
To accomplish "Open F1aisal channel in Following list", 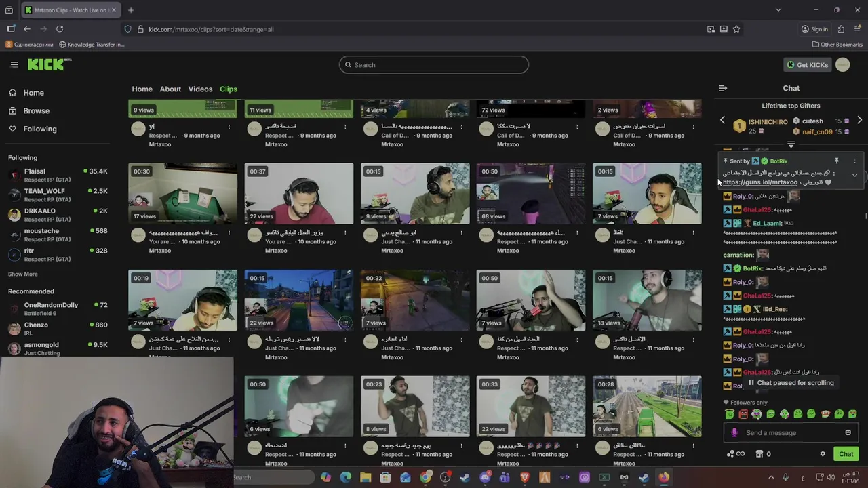I will [58, 176].
